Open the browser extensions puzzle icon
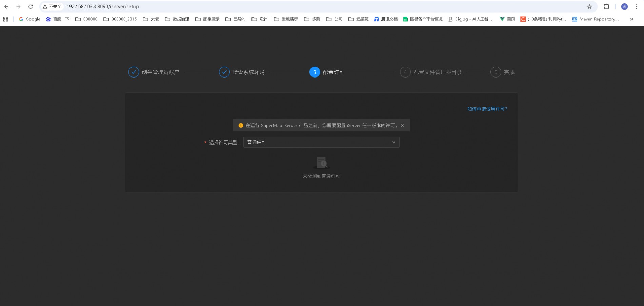The width and height of the screenshot is (644, 306). pos(606,7)
